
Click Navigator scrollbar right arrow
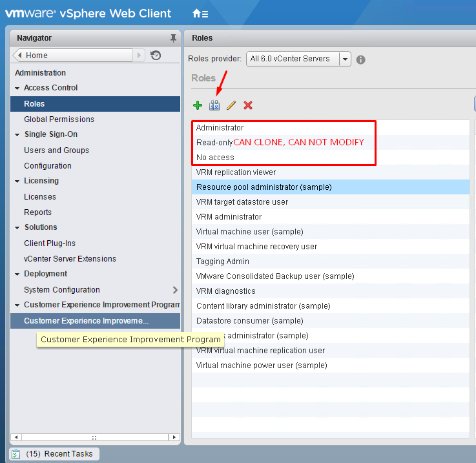(x=174, y=437)
